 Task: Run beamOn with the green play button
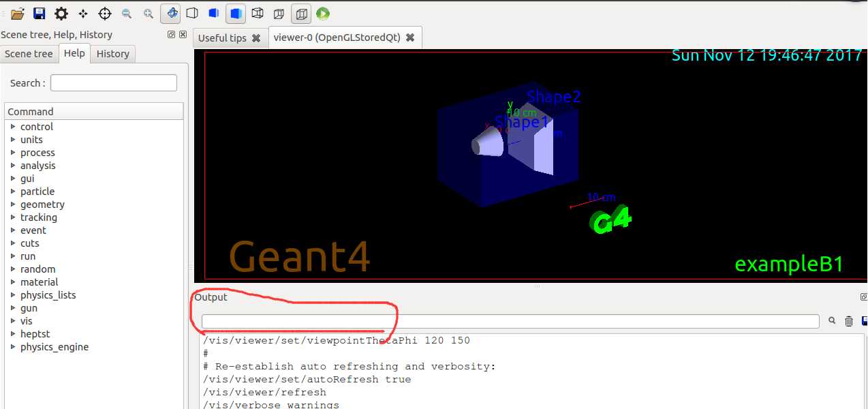[x=323, y=13]
